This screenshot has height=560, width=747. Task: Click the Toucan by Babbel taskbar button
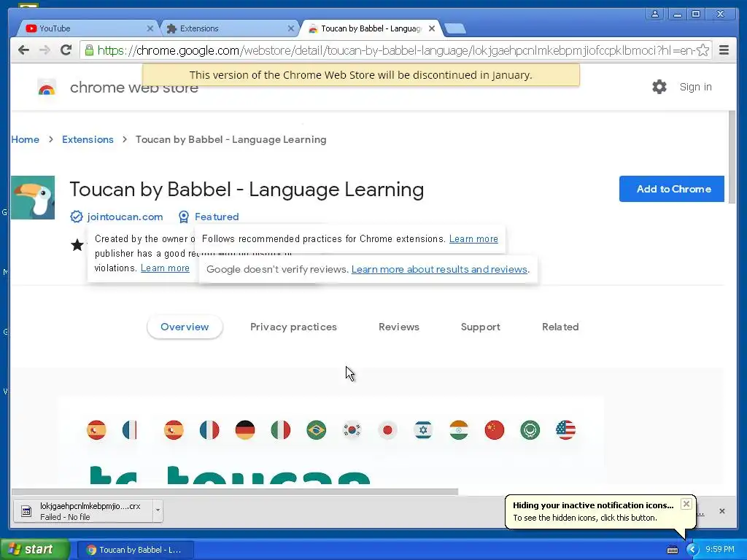point(135,550)
